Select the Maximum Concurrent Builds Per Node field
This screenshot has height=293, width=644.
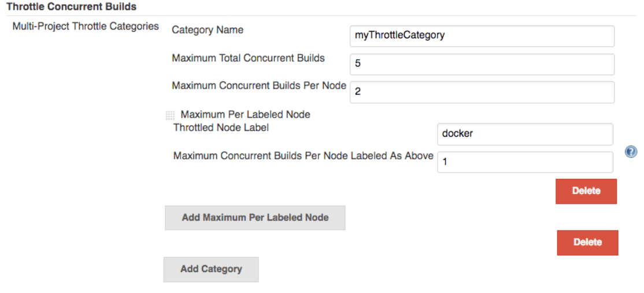pyautogui.click(x=482, y=91)
